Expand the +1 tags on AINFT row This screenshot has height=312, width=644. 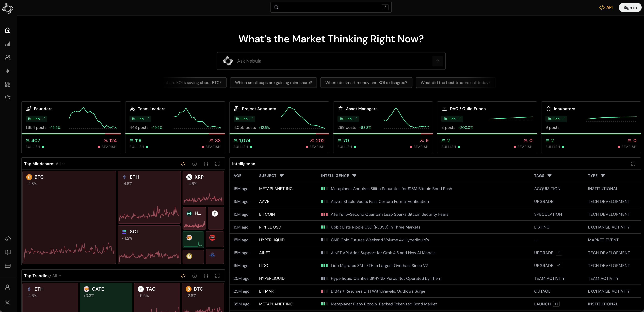559,253
